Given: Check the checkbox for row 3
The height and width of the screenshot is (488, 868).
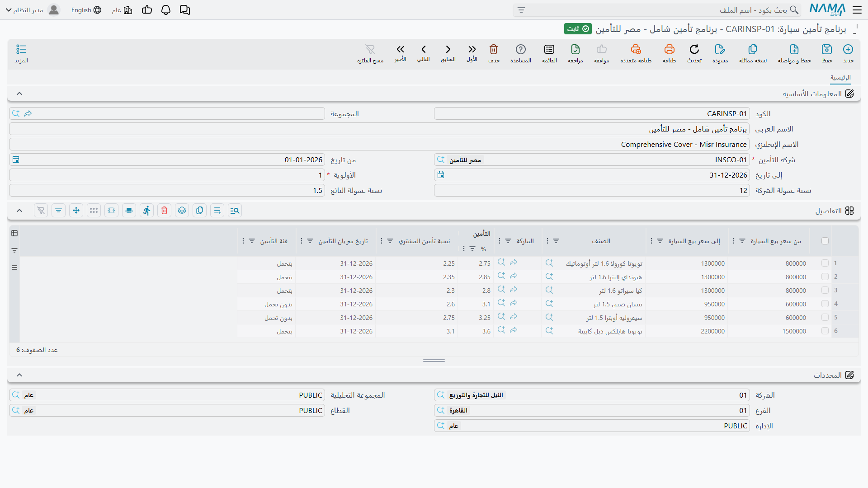Looking at the screenshot, I should (x=825, y=290).
